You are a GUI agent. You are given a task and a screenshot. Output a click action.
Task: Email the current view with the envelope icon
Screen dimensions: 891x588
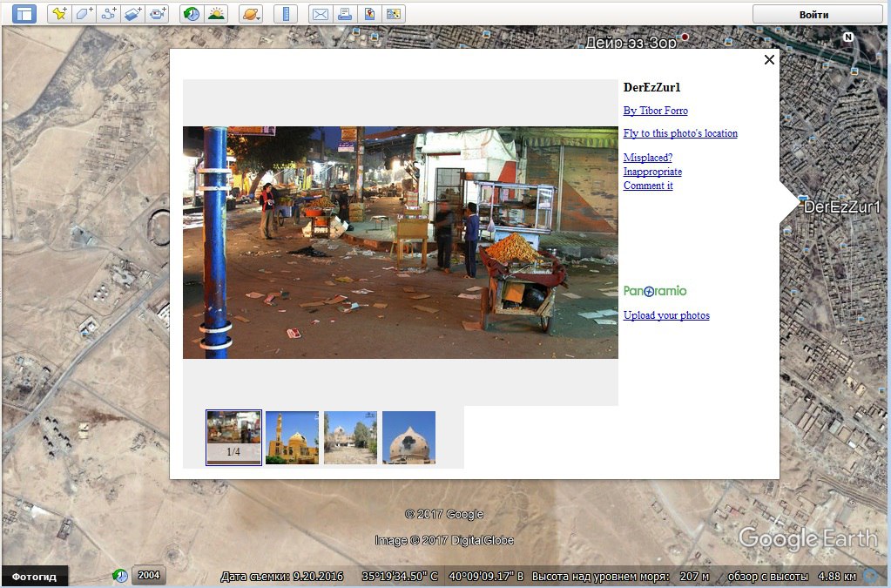click(321, 14)
